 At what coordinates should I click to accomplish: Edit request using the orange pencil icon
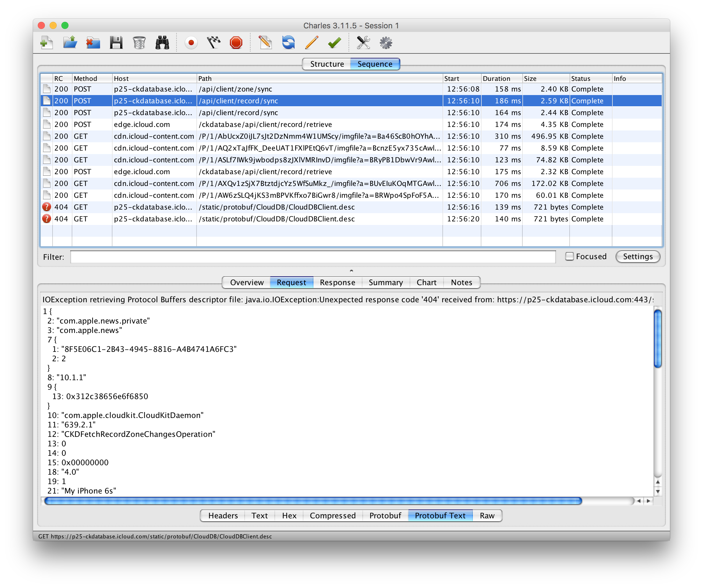pyautogui.click(x=311, y=43)
